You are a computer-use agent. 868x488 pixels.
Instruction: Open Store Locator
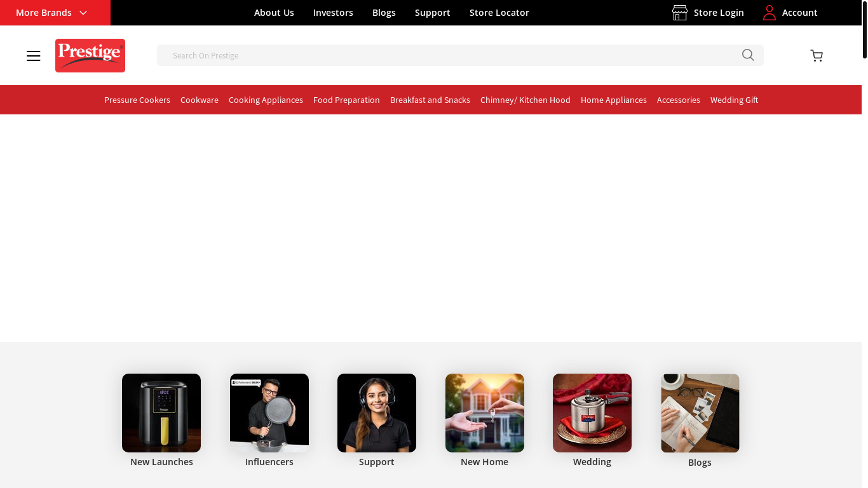click(x=499, y=13)
